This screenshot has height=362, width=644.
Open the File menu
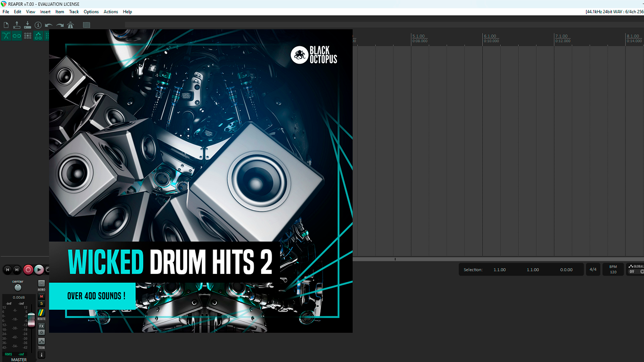tap(6, 12)
